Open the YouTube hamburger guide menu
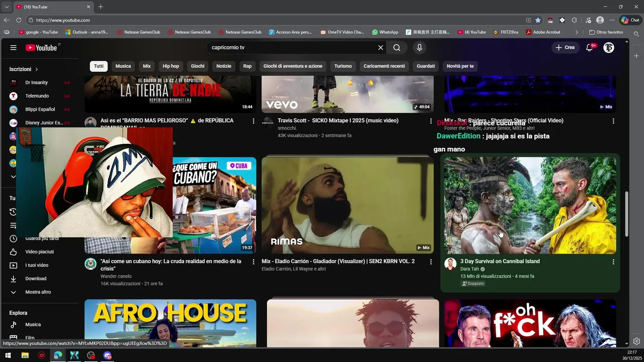Screen dimensions: 644x362 (14, 47)
